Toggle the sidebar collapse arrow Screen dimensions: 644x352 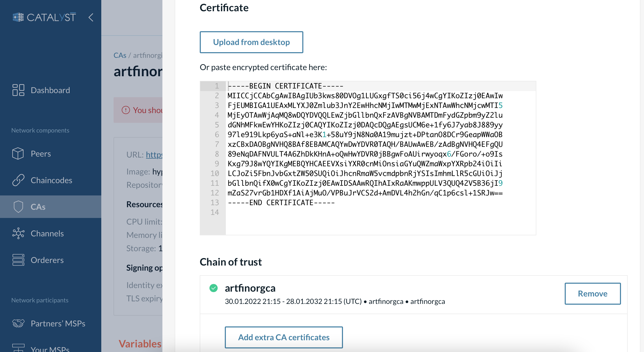tap(92, 17)
